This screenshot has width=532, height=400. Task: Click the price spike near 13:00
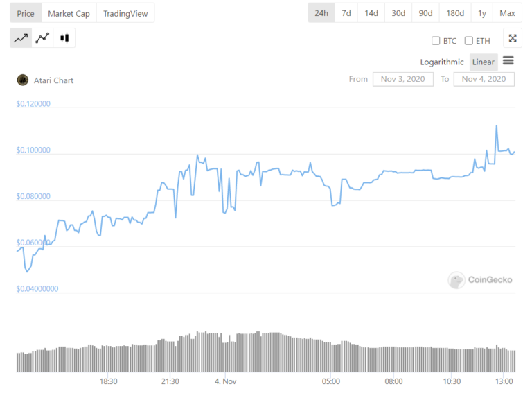[x=497, y=126]
